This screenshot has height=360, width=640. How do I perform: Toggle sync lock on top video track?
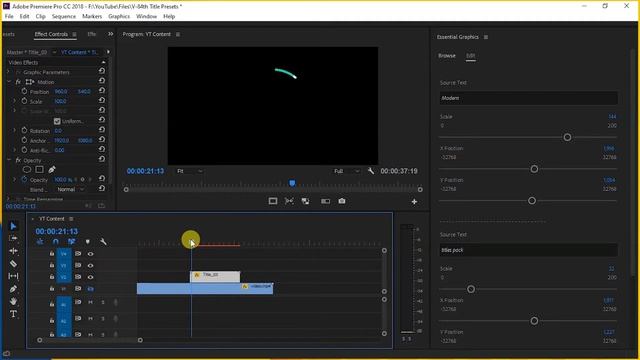pyautogui.click(x=78, y=254)
